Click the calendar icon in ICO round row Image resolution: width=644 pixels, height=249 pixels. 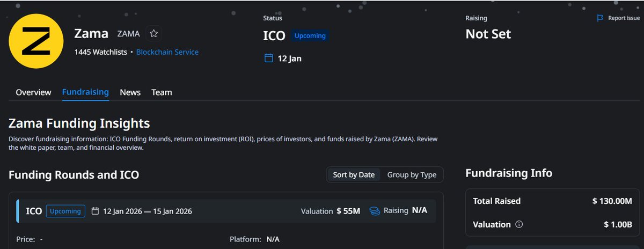95,211
